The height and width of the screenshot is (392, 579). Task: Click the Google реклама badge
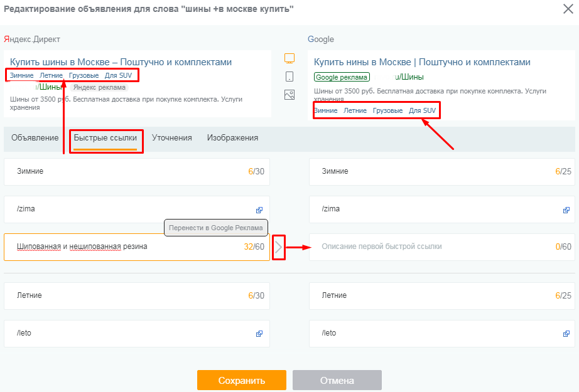(342, 77)
